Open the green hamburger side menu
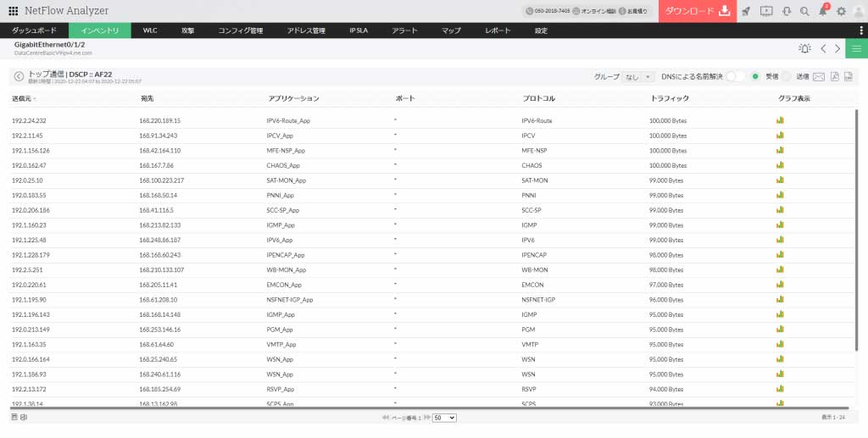Viewport: 868px width, 438px height. pyautogui.click(x=857, y=48)
